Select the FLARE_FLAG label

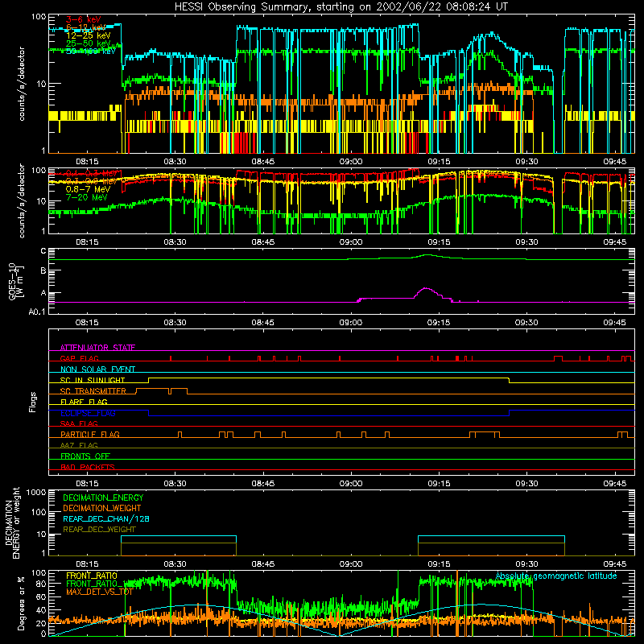[x=84, y=402]
